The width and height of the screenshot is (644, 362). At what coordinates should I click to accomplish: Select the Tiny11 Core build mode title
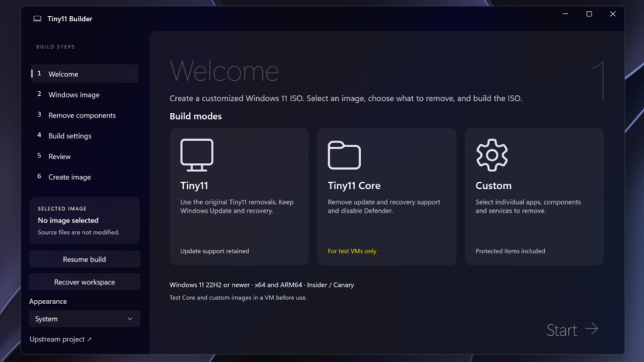[x=354, y=186]
